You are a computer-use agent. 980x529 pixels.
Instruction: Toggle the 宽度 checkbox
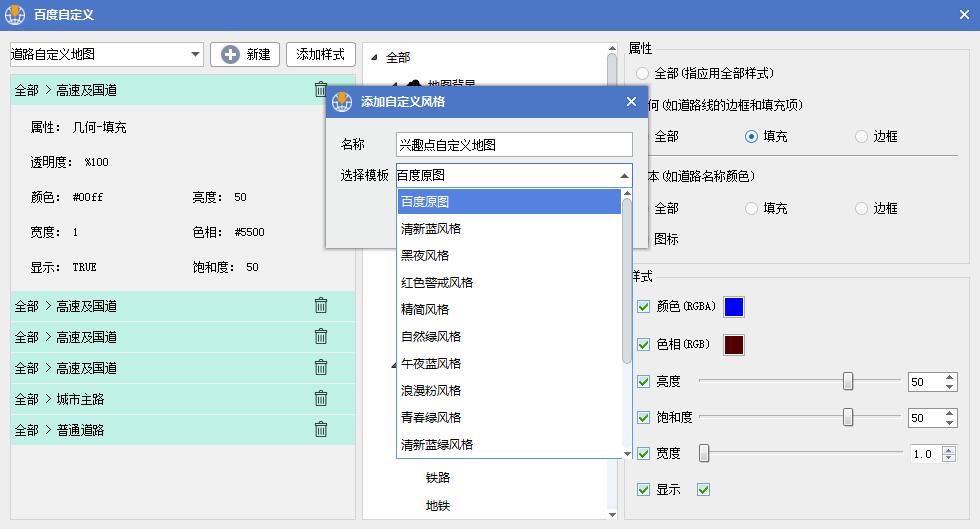[x=643, y=453]
